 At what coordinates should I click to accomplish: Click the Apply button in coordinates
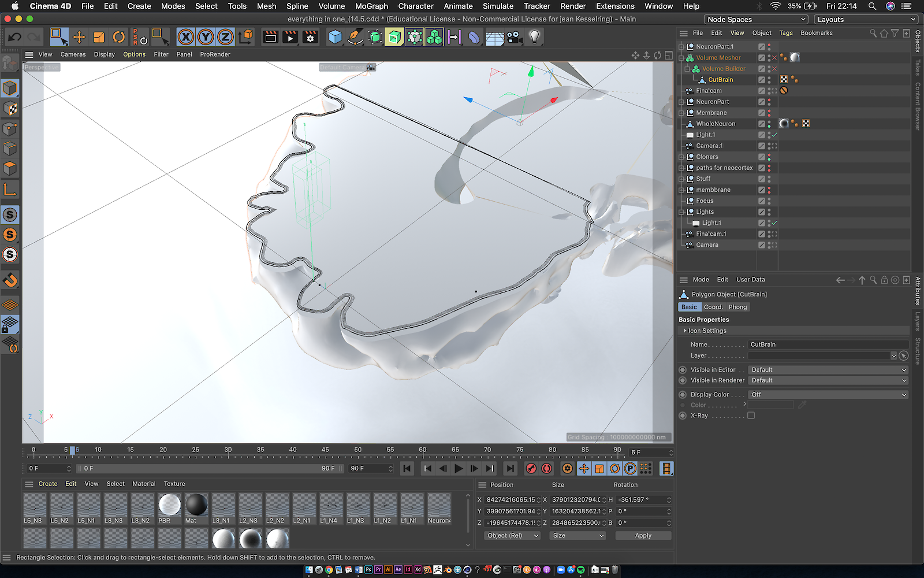click(x=643, y=536)
